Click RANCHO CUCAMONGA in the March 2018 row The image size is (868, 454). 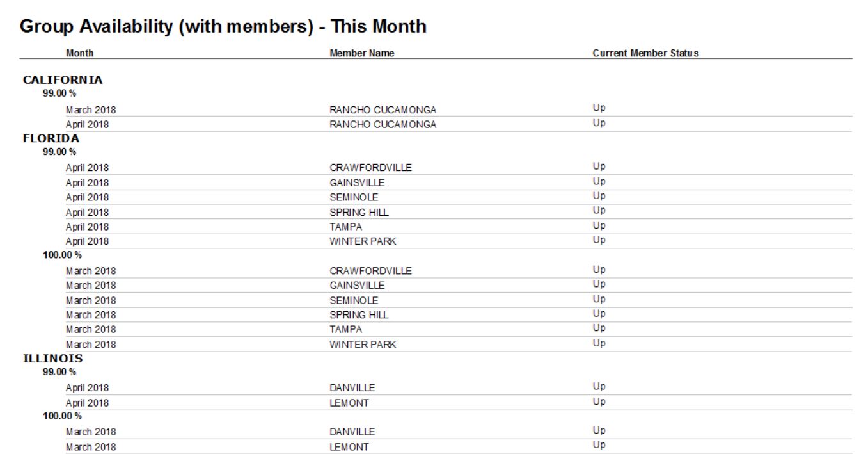point(383,110)
